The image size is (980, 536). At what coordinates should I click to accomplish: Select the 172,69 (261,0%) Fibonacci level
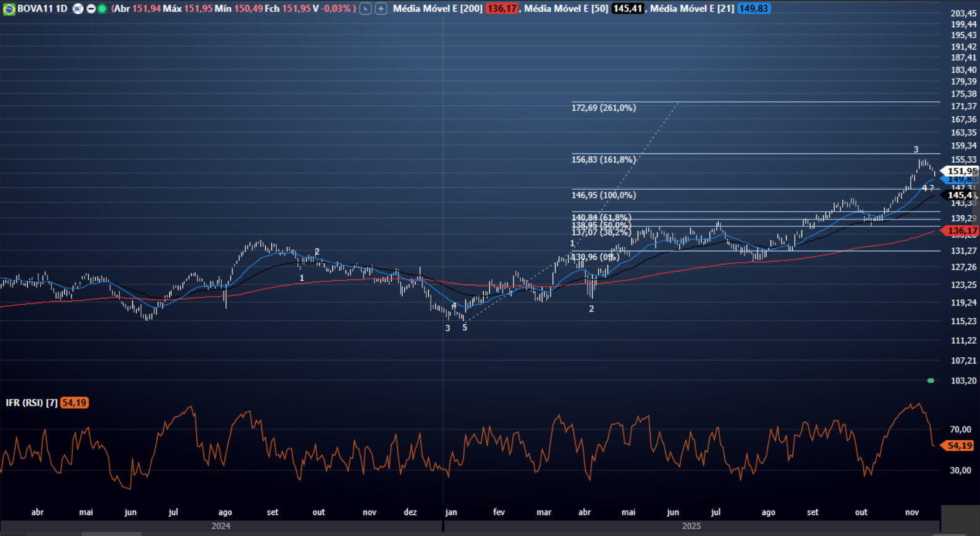click(x=603, y=108)
